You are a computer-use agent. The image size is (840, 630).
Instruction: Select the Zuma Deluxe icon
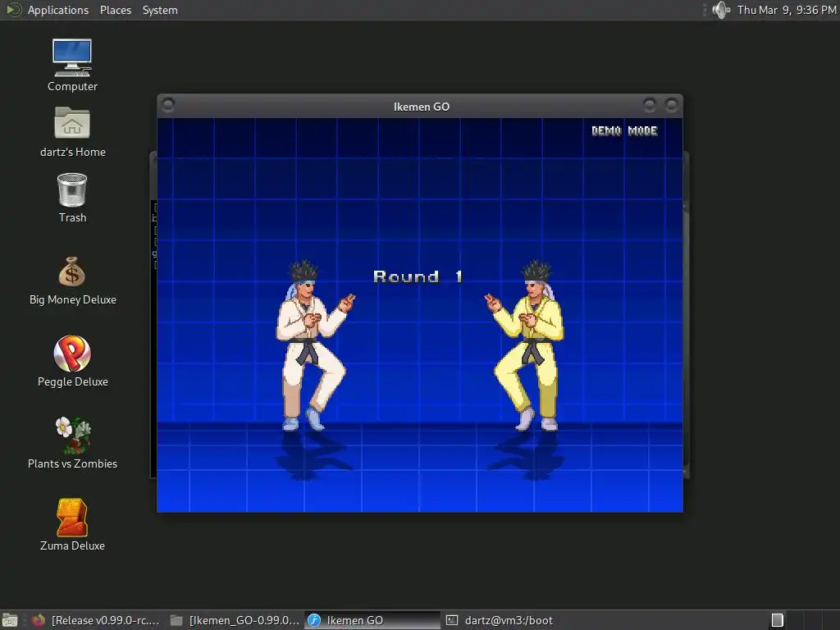(72, 525)
